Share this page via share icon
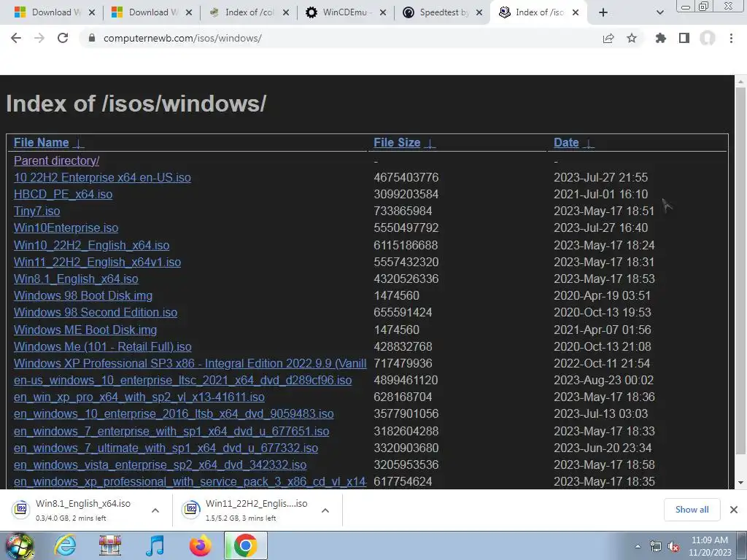Image resolution: width=747 pixels, height=560 pixels. coord(608,38)
